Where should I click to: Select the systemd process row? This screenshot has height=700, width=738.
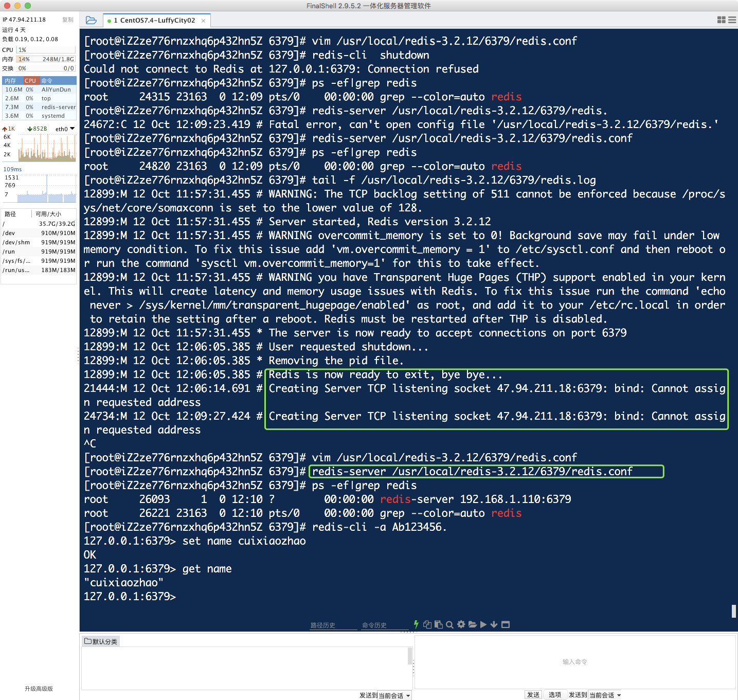pyautogui.click(x=40, y=116)
